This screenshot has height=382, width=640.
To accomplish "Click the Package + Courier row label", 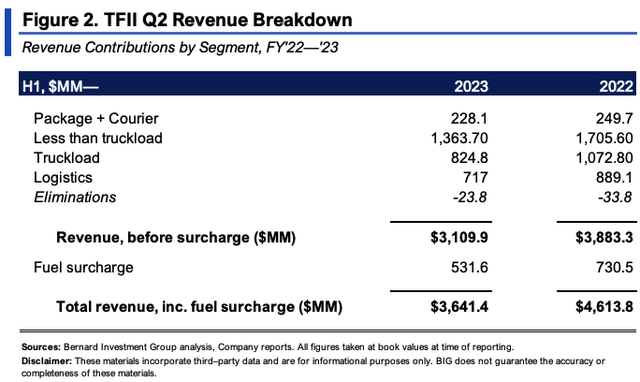I will pyautogui.click(x=96, y=118).
